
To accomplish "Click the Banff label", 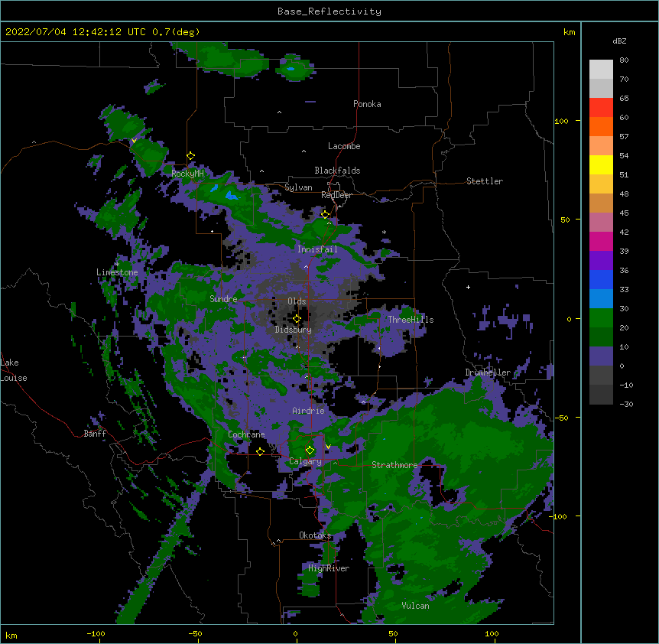I will (x=95, y=434).
